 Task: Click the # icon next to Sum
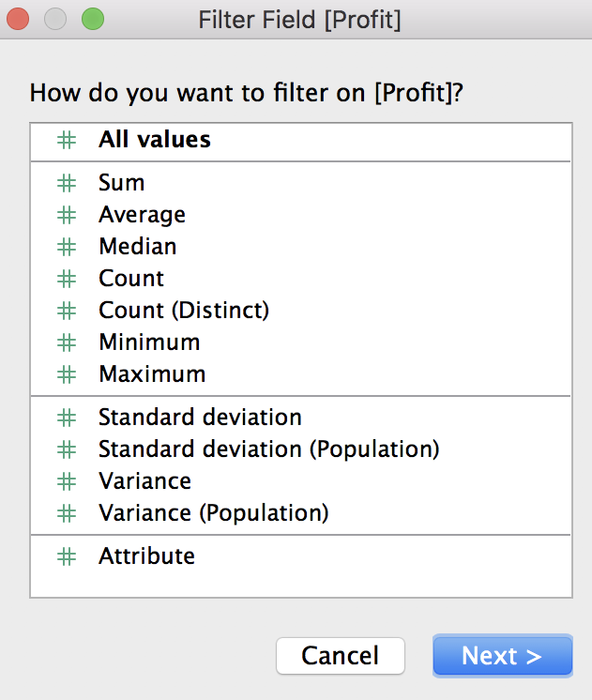coord(67,183)
